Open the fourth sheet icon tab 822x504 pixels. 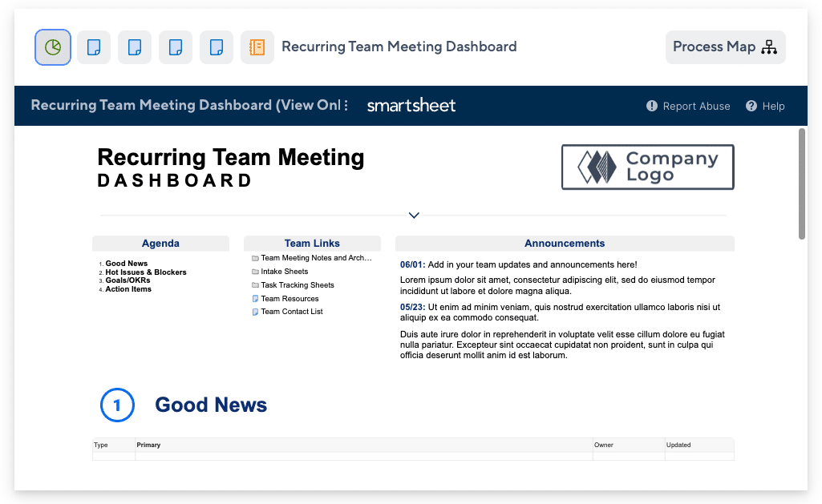point(217,47)
